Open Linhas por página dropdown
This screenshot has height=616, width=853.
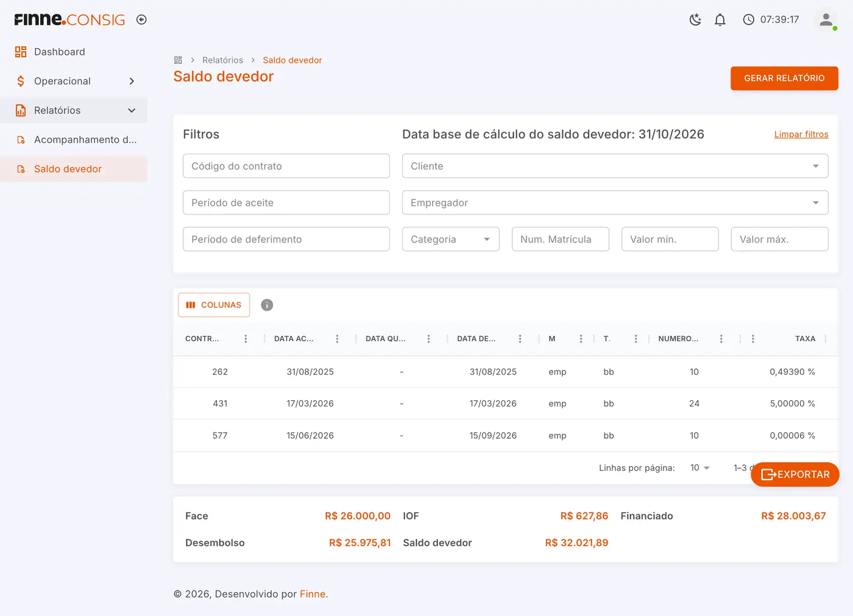coord(700,468)
